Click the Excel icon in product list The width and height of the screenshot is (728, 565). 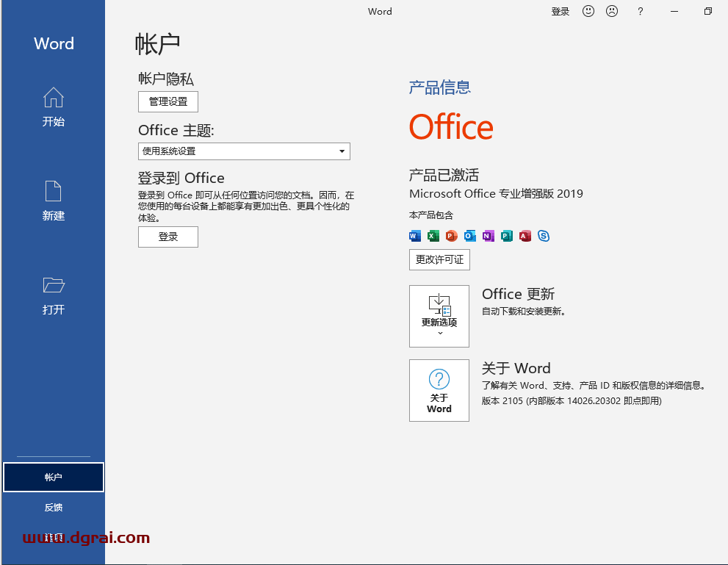click(433, 236)
